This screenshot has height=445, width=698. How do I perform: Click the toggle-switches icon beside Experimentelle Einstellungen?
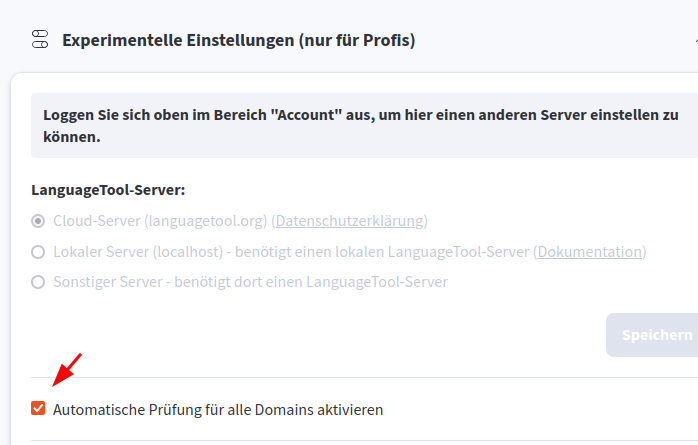click(40, 39)
